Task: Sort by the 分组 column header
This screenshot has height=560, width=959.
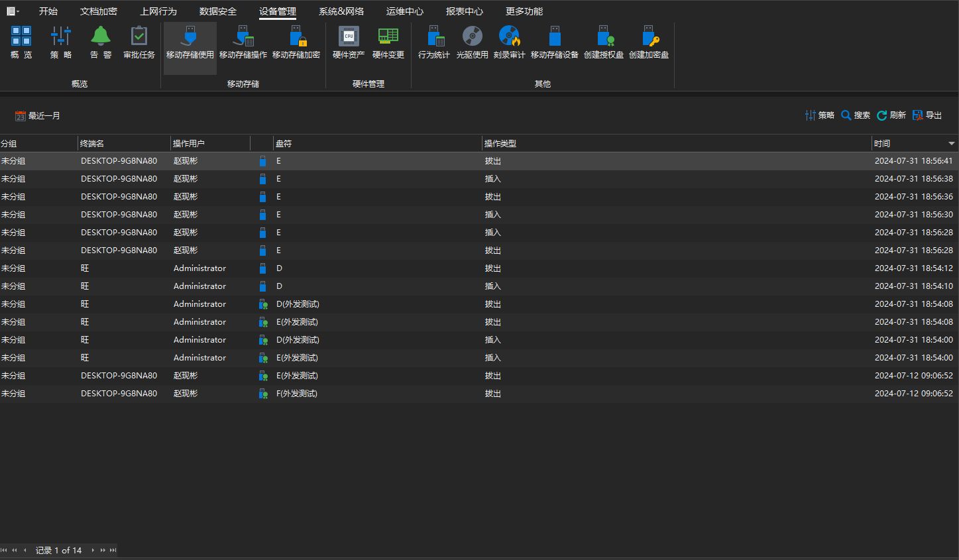Action: [38, 144]
